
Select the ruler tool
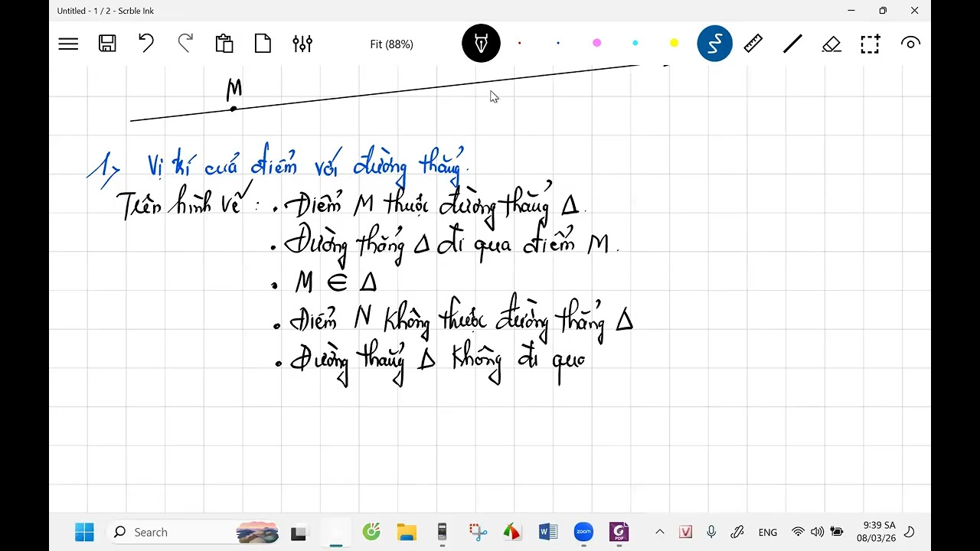[753, 44]
